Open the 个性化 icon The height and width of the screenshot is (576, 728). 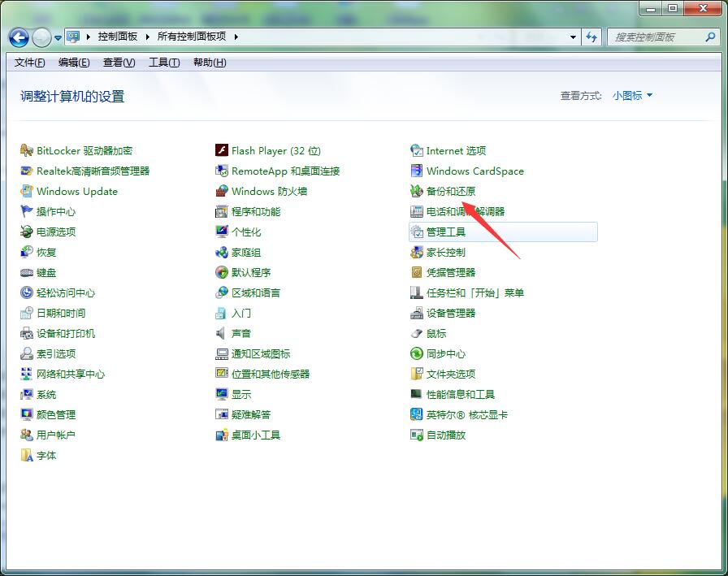(x=222, y=232)
